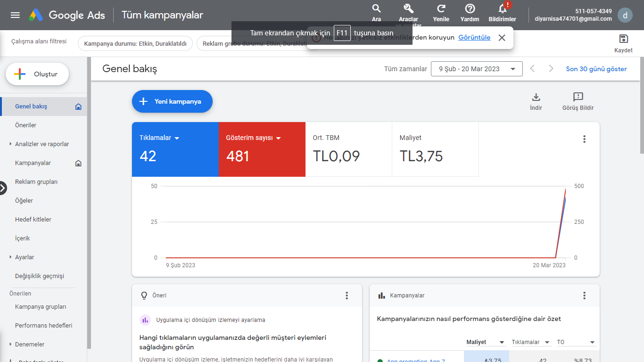This screenshot has height=362, width=644.
Task: Click the lightbulb icon on Öneri card
Action: coord(145,296)
